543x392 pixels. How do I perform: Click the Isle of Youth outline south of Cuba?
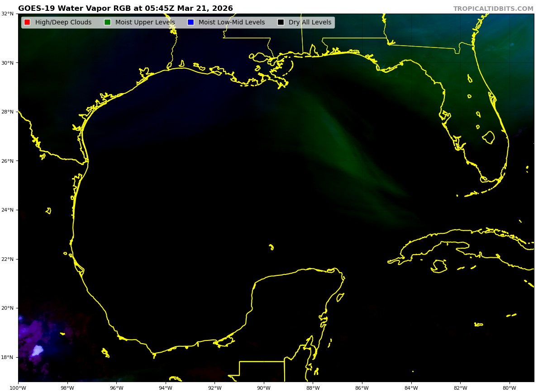[x=439, y=266]
